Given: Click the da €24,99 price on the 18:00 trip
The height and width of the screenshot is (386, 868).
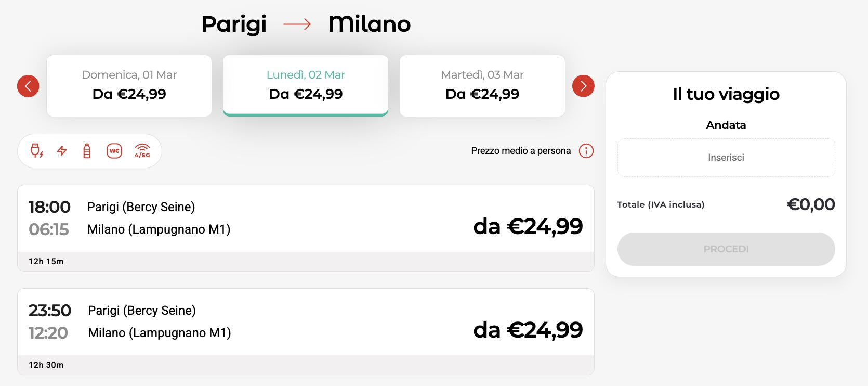Looking at the screenshot, I should click(528, 226).
